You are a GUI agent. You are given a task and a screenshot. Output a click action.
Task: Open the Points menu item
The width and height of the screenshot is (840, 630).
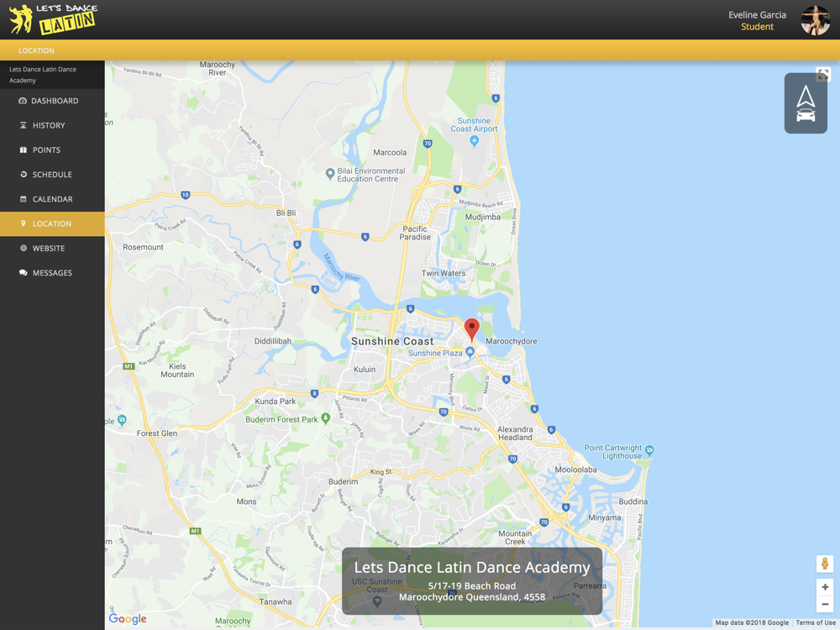pos(52,150)
